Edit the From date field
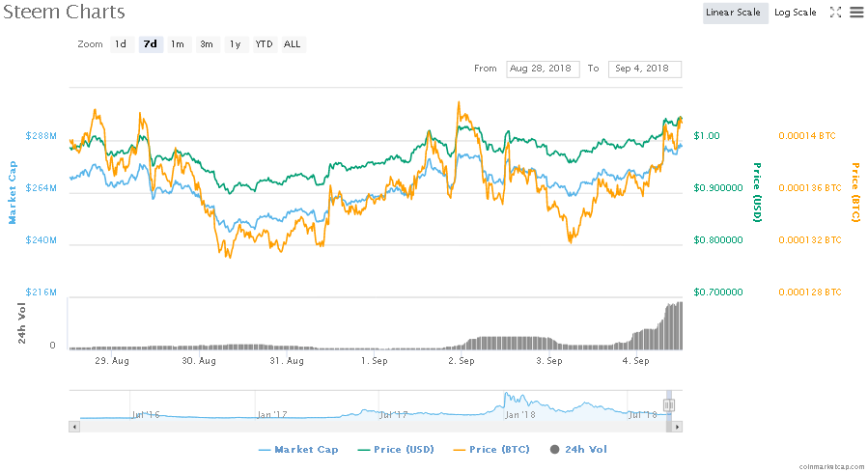The width and height of the screenshot is (868, 473). click(x=543, y=69)
